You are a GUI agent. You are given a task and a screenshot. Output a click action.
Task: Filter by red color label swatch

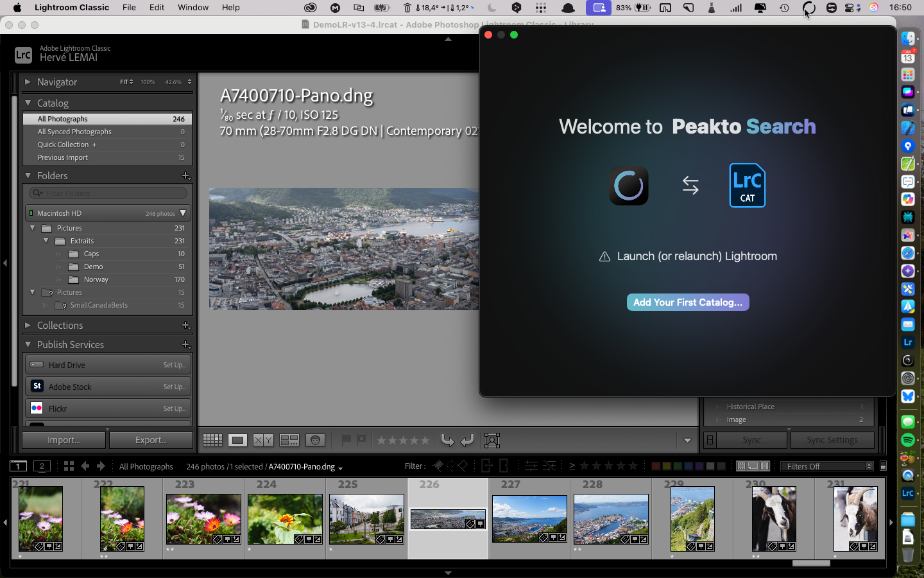(655, 466)
